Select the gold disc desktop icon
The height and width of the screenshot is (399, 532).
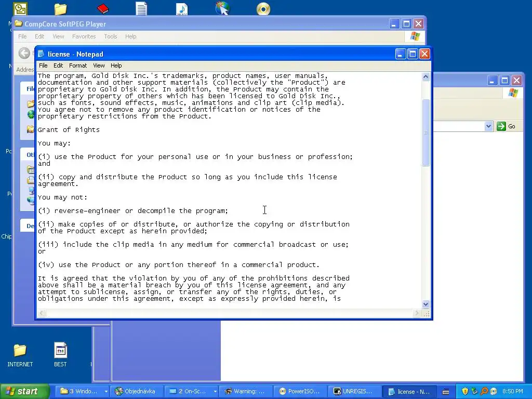[263, 9]
